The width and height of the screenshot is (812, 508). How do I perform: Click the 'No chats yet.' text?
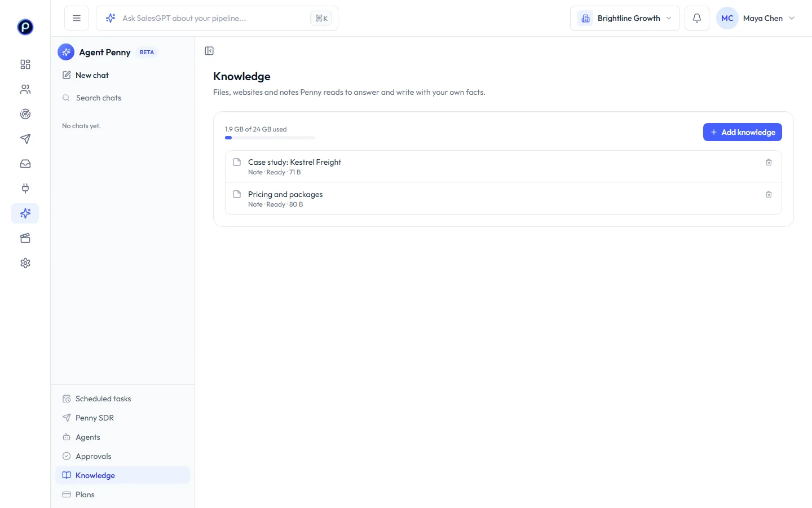pos(81,126)
